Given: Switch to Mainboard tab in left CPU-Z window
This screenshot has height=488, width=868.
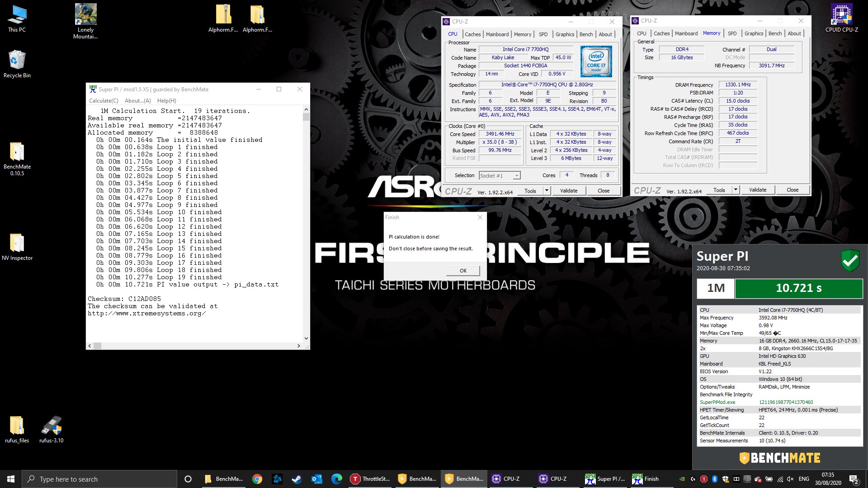Looking at the screenshot, I should pyautogui.click(x=497, y=34).
